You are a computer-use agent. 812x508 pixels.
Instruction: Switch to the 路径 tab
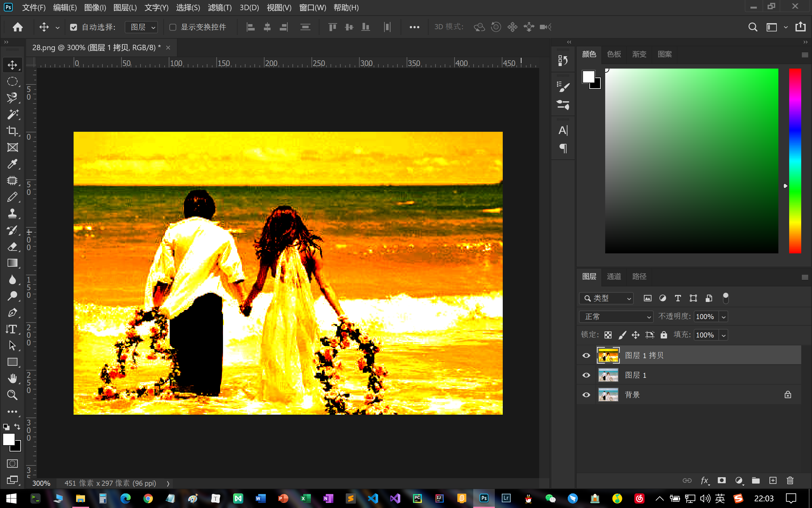(639, 276)
